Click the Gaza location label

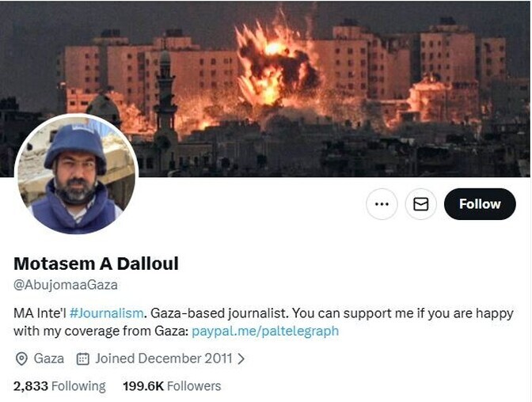(x=49, y=358)
